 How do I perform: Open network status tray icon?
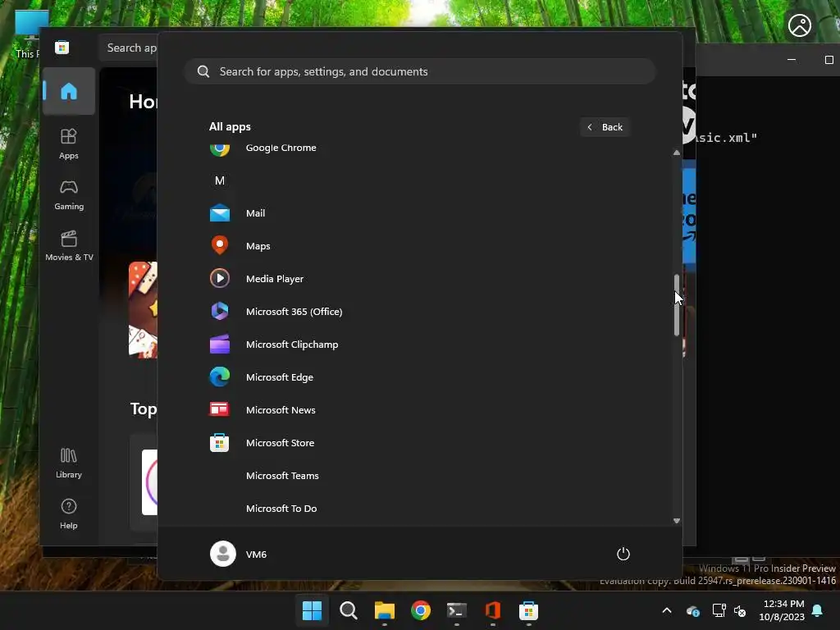(719, 610)
